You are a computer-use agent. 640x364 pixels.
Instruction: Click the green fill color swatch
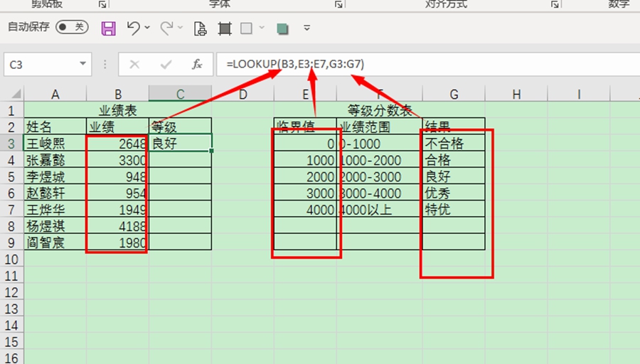click(282, 28)
